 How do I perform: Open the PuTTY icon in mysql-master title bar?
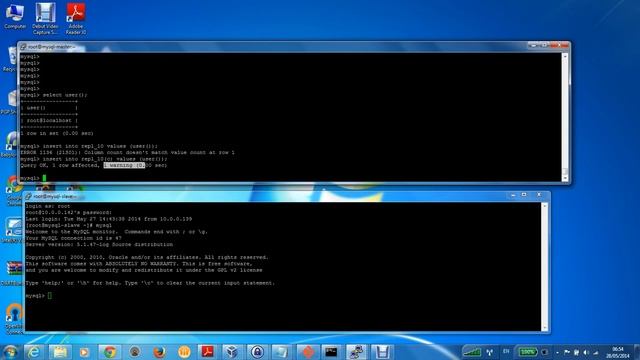tap(23, 47)
